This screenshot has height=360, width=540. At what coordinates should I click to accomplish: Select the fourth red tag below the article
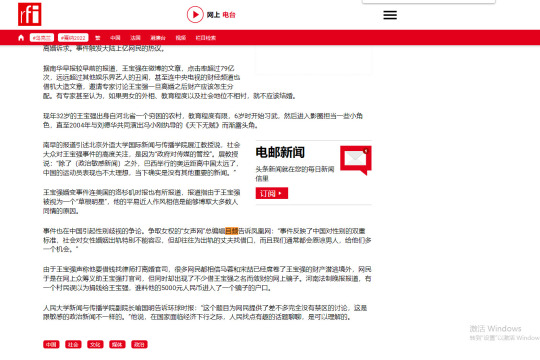(x=117, y=344)
